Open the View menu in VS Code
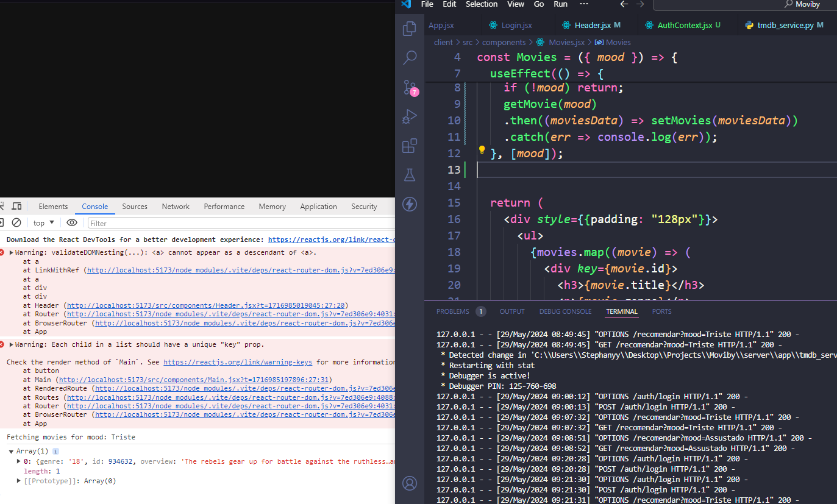Viewport: 837px width, 504px height. coord(516,4)
